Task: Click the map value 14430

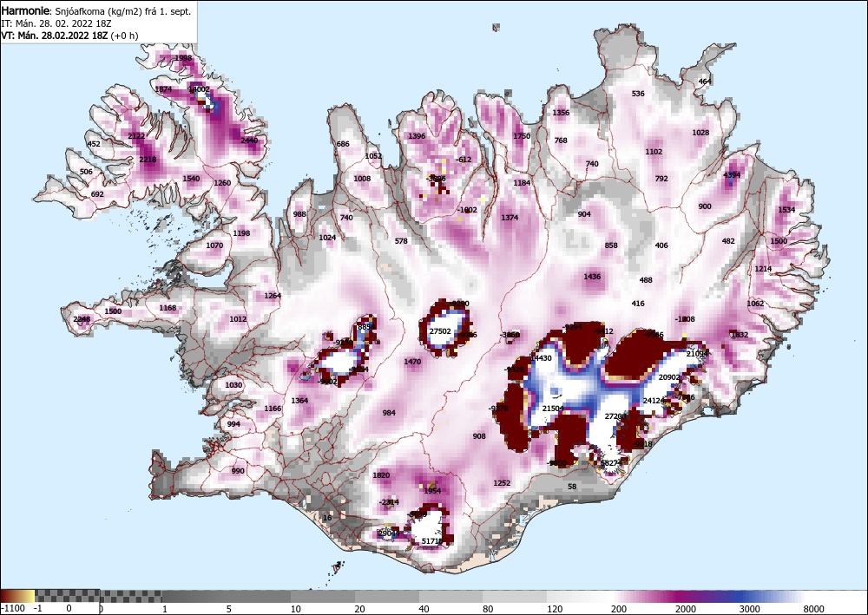Action: click(541, 358)
